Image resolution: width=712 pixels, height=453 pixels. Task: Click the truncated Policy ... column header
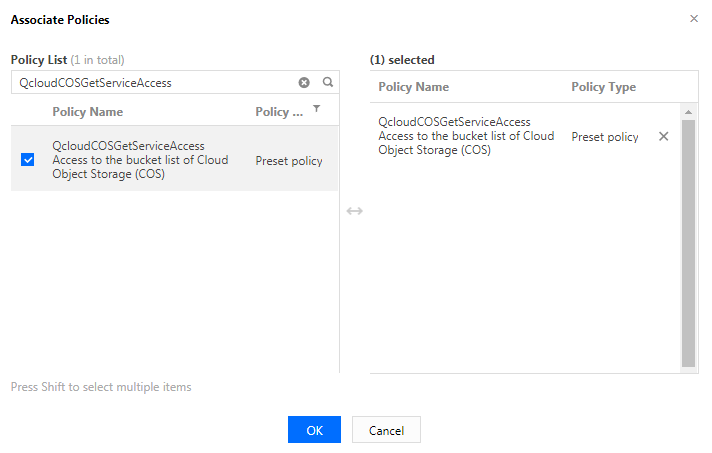279,112
